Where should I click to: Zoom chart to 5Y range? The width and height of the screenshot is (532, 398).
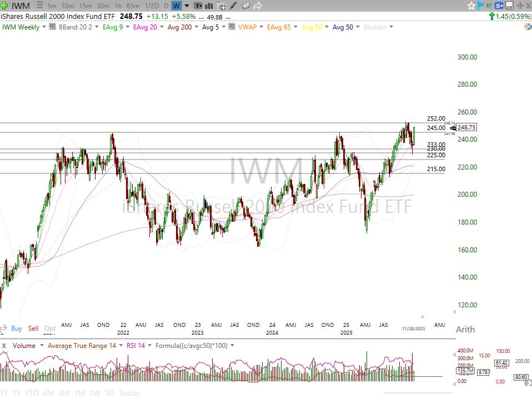(4, 393)
